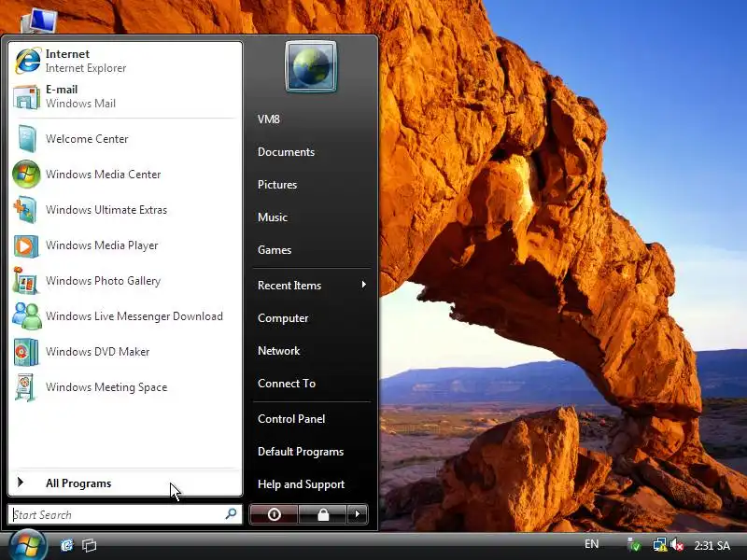Click the Windows Mail icon
Screen dimensions: 747x560
click(26, 97)
